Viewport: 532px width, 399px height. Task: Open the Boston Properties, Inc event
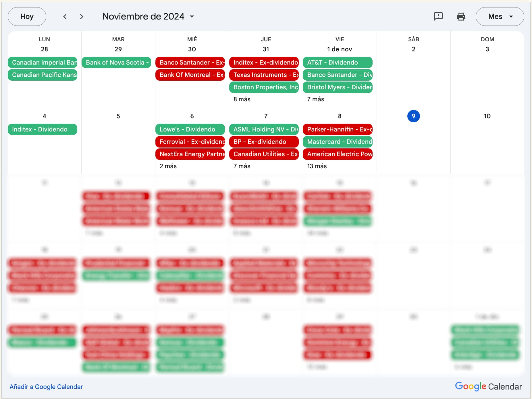[x=264, y=87]
